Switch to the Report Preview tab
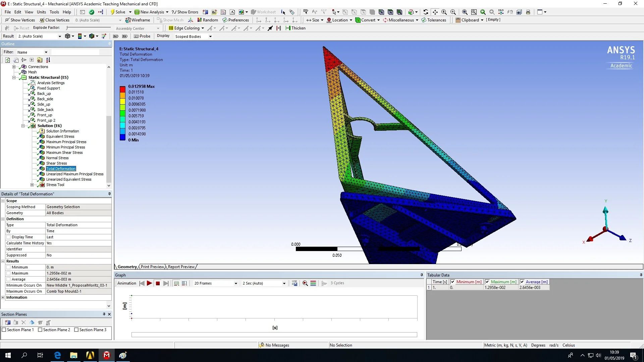644x362 pixels. [181, 267]
